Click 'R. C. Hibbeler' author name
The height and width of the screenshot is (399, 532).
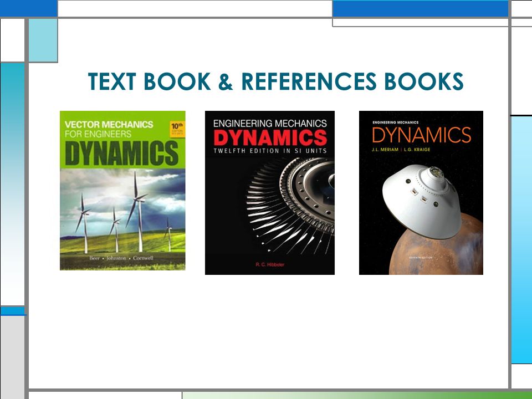(x=270, y=265)
